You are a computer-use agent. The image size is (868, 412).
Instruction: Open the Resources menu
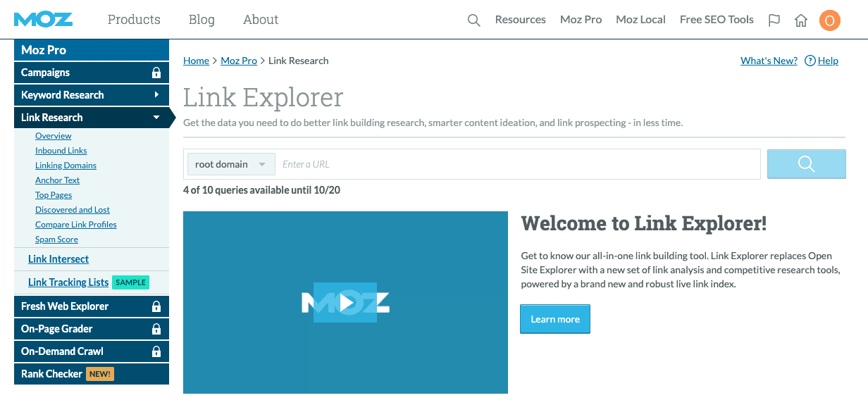521,20
